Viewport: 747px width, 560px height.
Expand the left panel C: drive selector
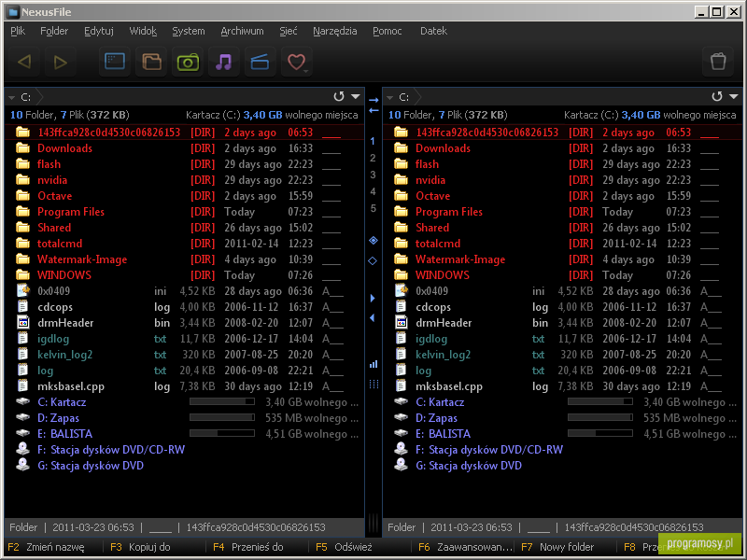(x=11, y=98)
